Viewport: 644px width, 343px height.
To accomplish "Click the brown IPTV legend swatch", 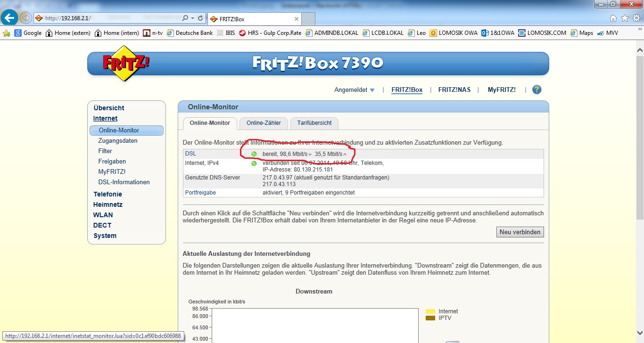I will pos(430,318).
